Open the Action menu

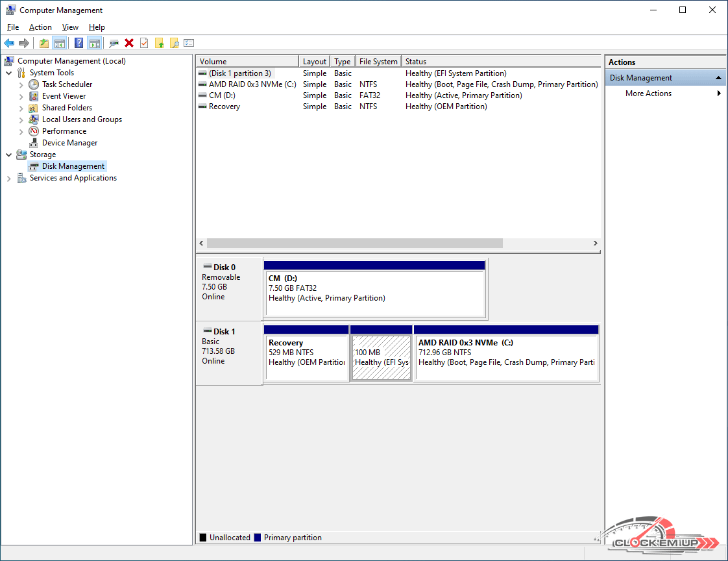point(40,27)
